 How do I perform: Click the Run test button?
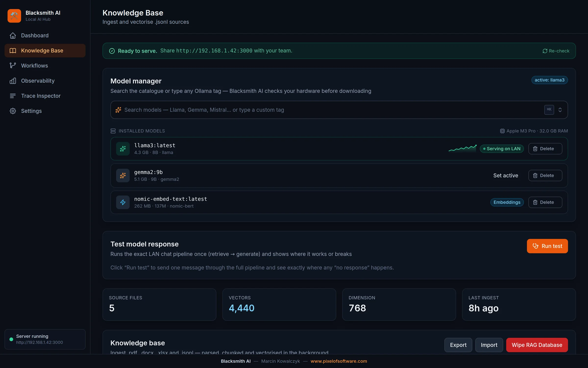tap(547, 246)
